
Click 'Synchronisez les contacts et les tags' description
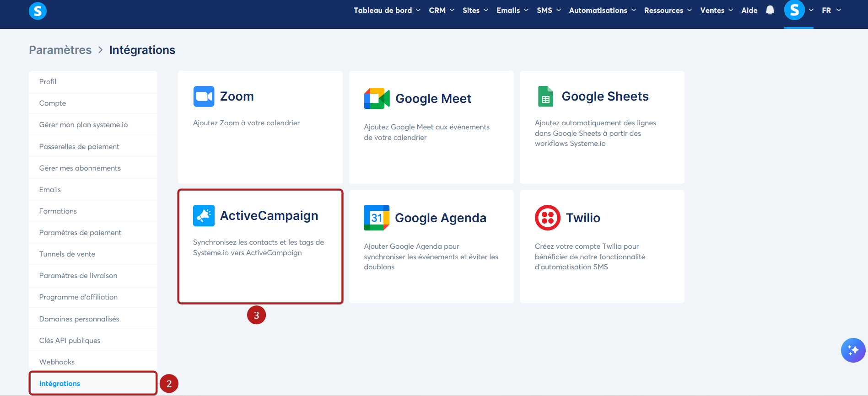tap(259, 247)
